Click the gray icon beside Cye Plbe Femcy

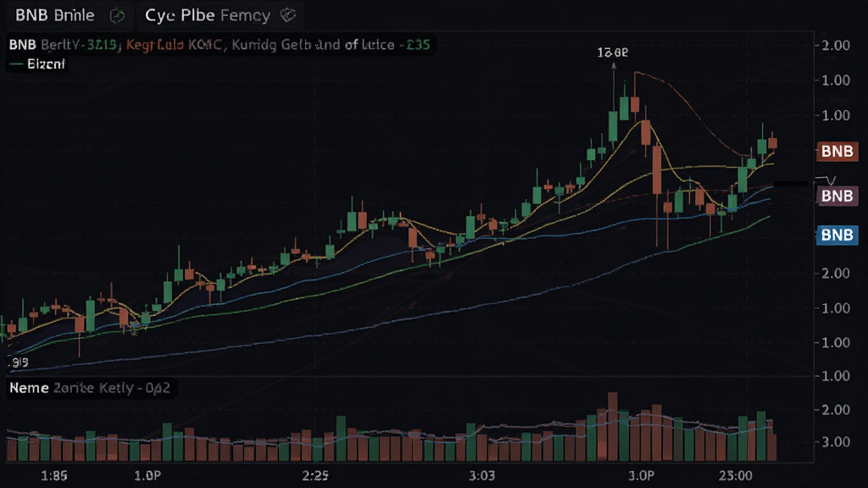point(287,15)
